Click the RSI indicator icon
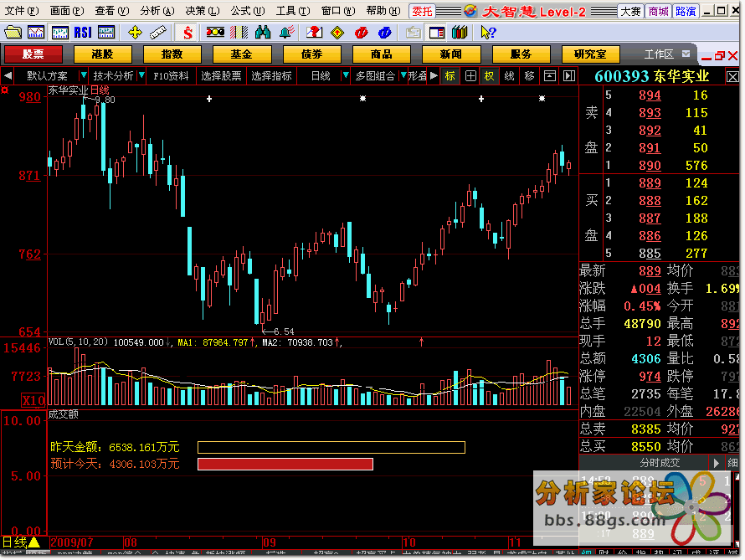The width and height of the screenshot is (745, 560). [83, 33]
